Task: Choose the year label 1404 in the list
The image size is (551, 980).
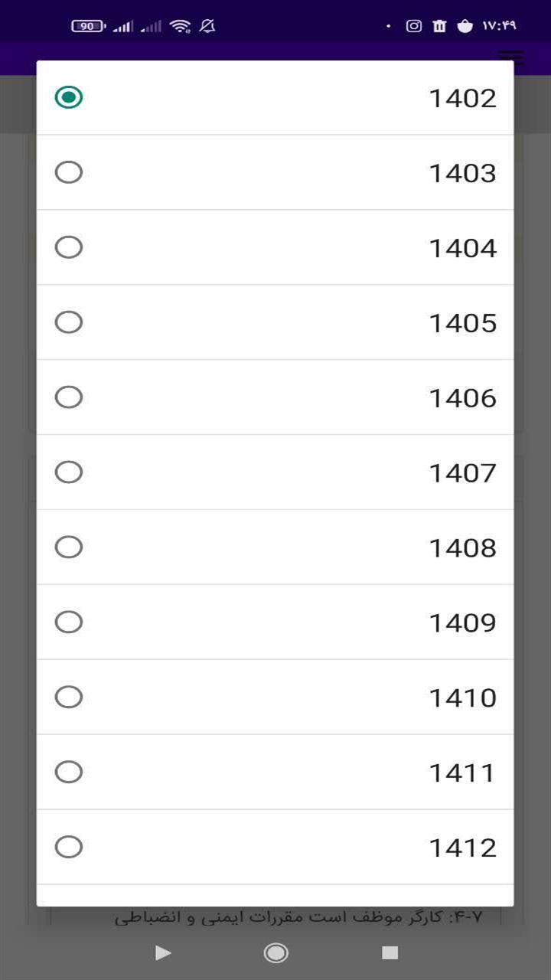Action: 462,248
